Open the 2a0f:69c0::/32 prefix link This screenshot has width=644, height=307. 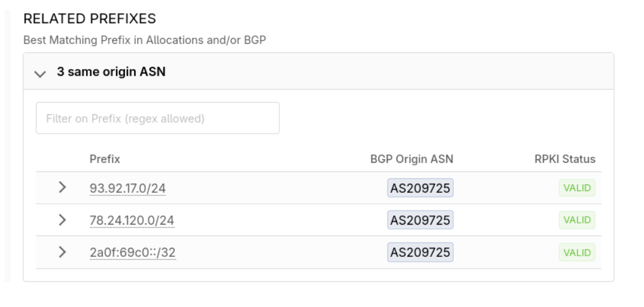132,253
